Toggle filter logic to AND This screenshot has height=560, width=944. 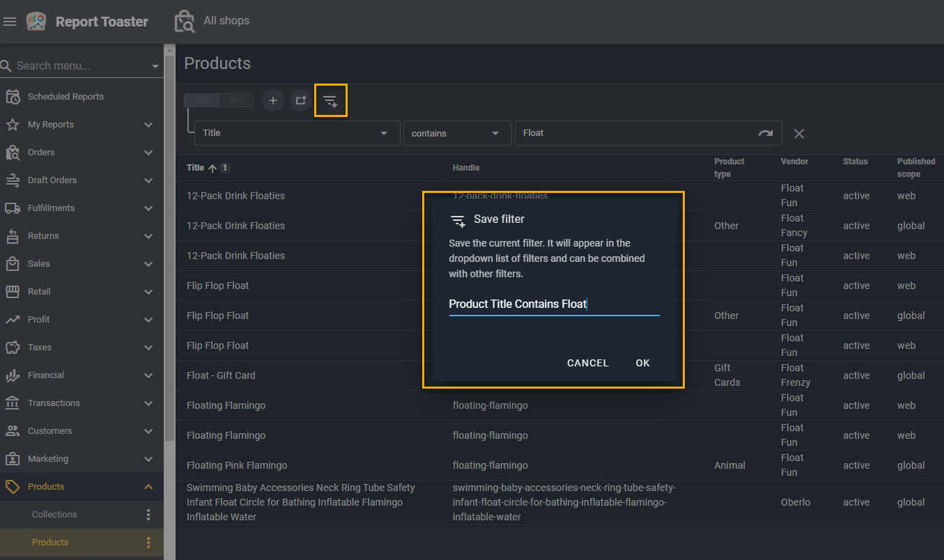(x=201, y=101)
